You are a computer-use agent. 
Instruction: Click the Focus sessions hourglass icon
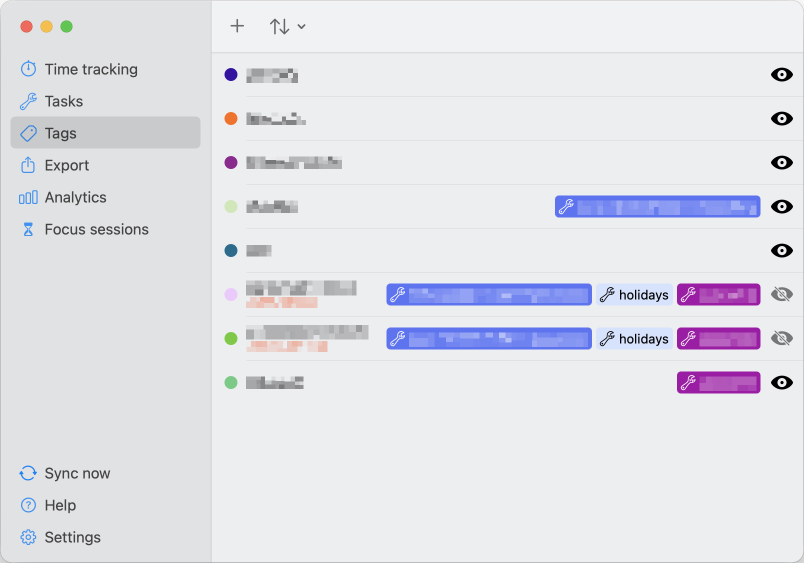pyautogui.click(x=28, y=229)
